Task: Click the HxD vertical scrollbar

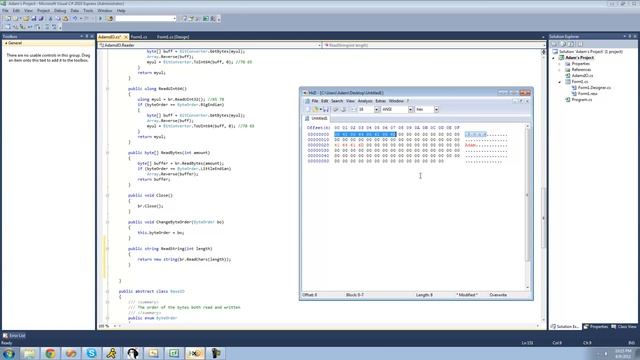Action: tap(527, 207)
